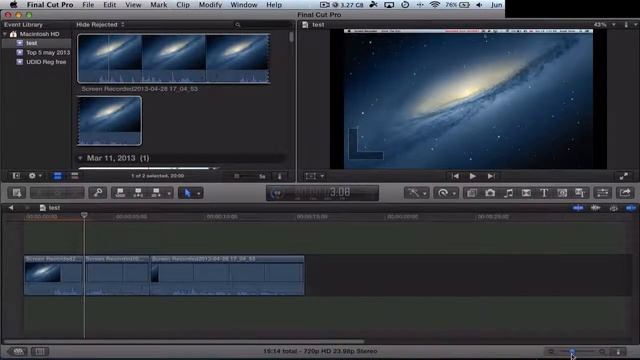Open the Enhancements magic wand menu
The width and height of the screenshot is (640, 360).
pos(416,193)
